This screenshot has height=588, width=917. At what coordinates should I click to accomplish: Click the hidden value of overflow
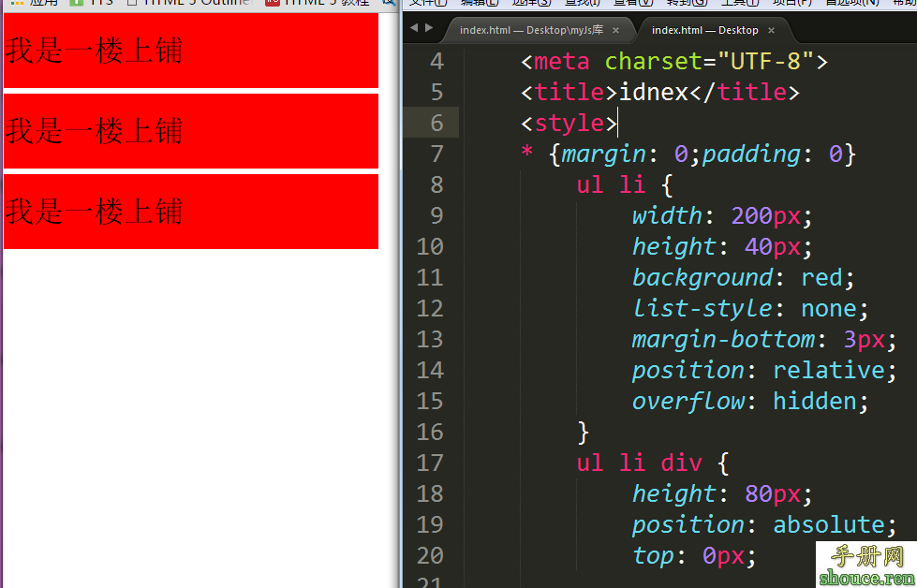[814, 402]
